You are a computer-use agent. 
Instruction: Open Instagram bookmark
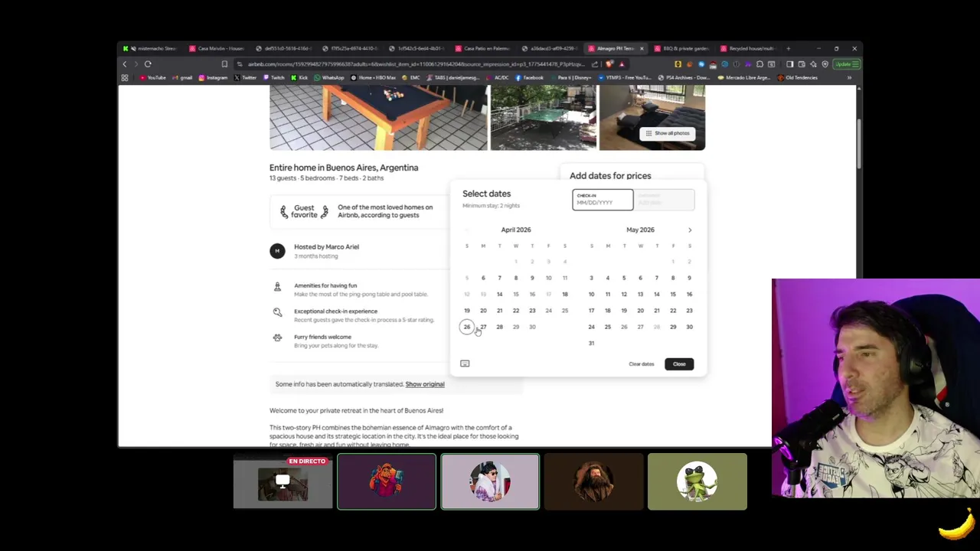tap(213, 77)
